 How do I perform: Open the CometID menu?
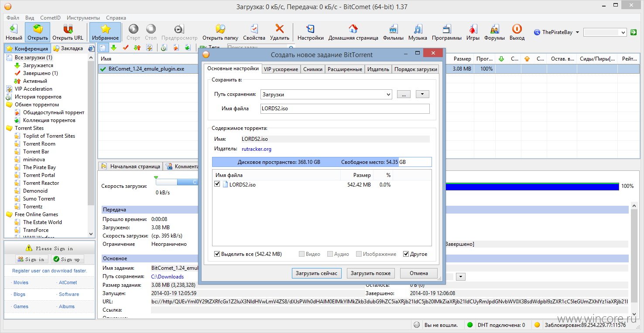click(x=51, y=18)
